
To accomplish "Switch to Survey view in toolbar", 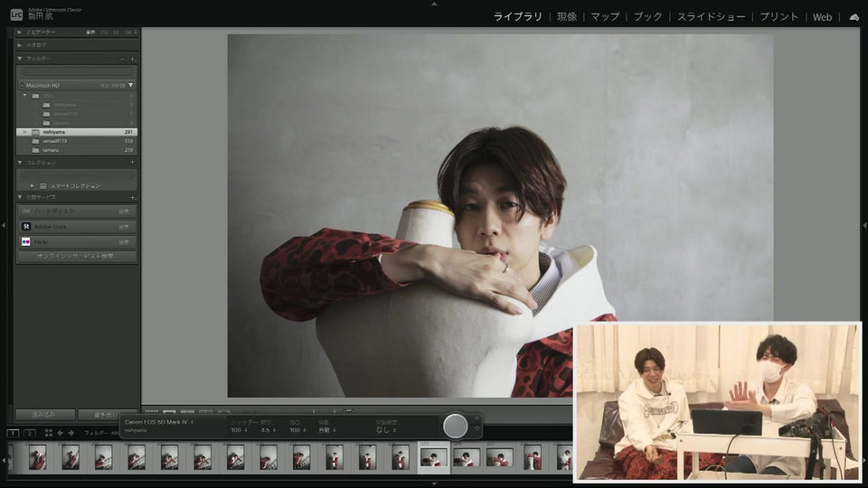I will (x=205, y=411).
